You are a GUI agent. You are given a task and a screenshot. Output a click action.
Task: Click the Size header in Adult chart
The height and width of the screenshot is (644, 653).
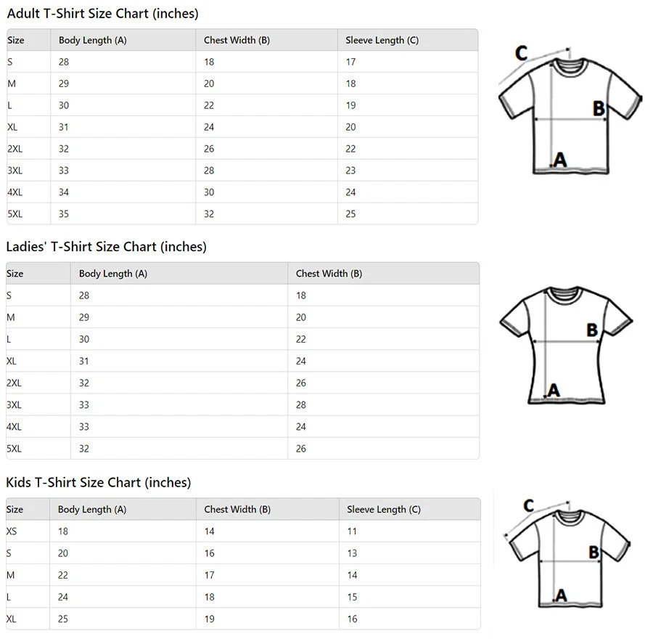tap(16, 40)
